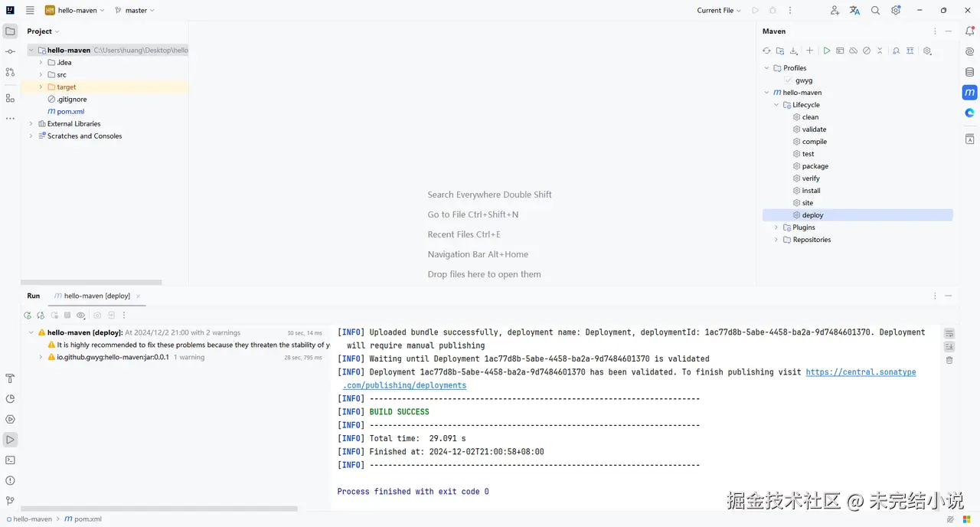Open Terminal tool window icon
This screenshot has width=980, height=527.
[10, 460]
